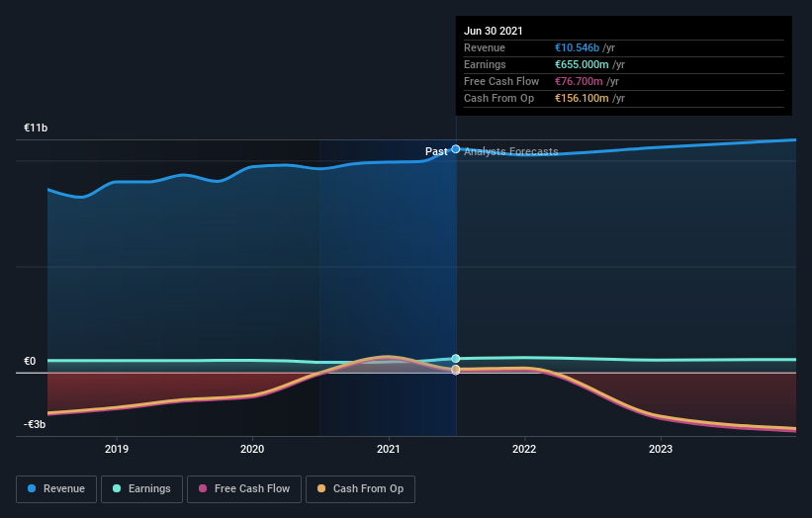Viewport: 812px width, 518px height.
Task: Click the 2019 x-axis label
Action: pyautogui.click(x=117, y=449)
